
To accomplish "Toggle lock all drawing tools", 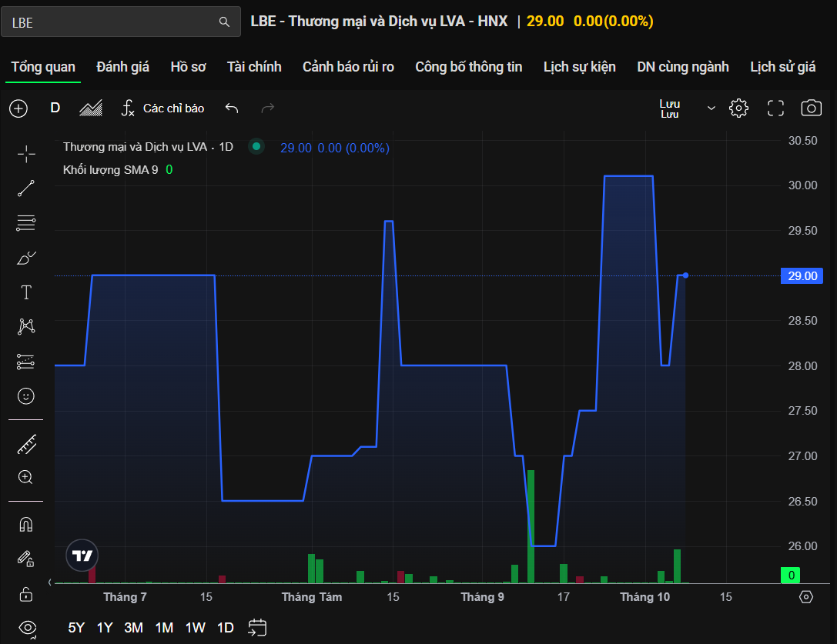I will (x=26, y=593).
